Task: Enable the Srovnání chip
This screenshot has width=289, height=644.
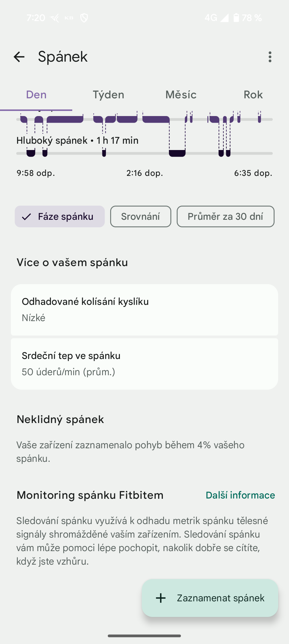Action: 141,216
